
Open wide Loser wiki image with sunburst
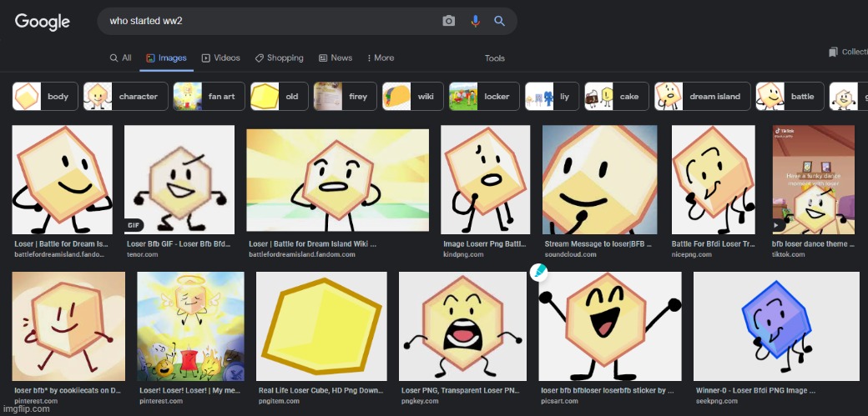coord(338,180)
